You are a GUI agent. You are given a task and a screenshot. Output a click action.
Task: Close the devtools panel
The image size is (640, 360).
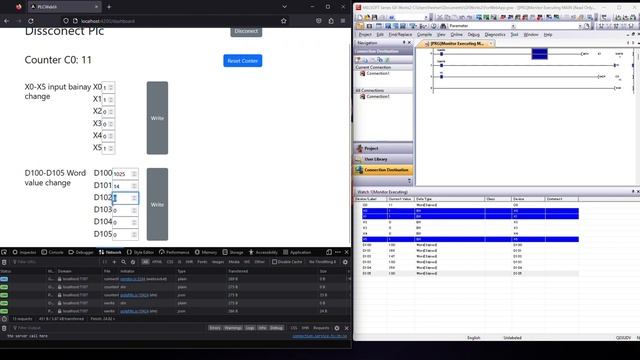pos(347,252)
